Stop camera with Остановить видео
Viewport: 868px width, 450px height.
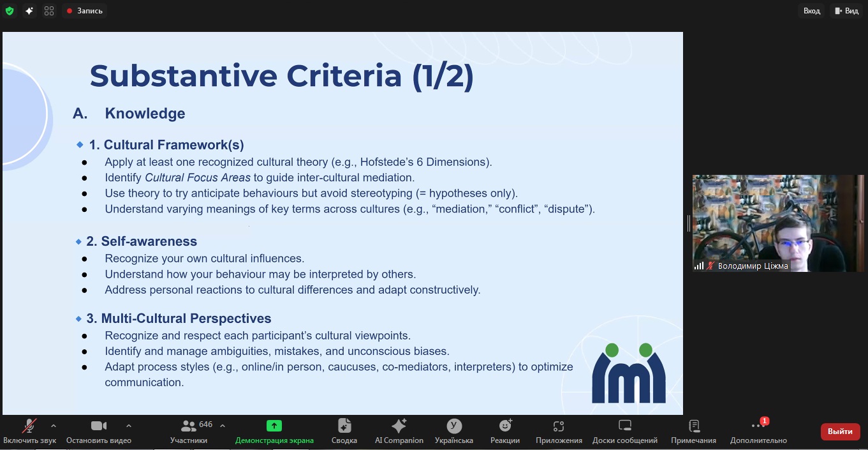(x=99, y=431)
